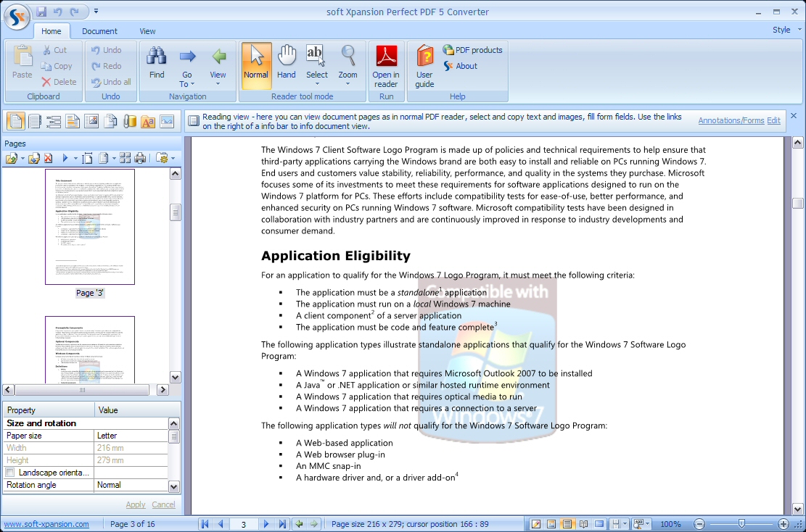Switch to the Pages view panel icon
The height and width of the screenshot is (532, 806).
click(15, 121)
